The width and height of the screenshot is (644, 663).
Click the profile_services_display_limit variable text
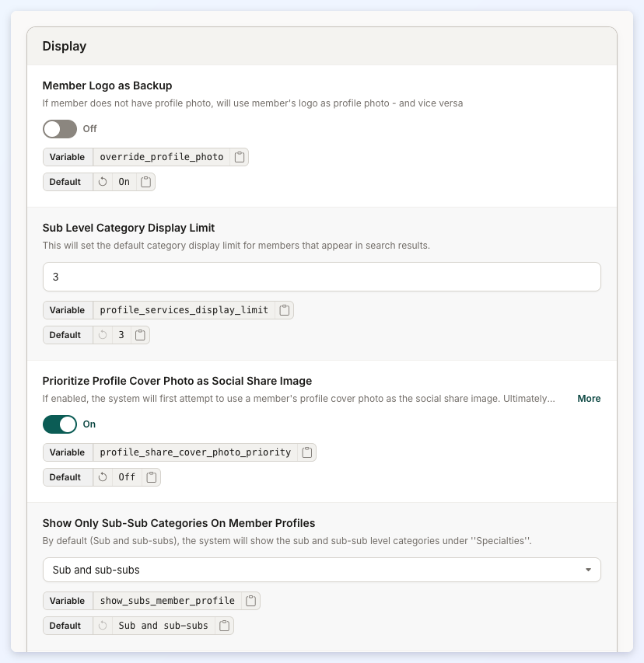[184, 310]
